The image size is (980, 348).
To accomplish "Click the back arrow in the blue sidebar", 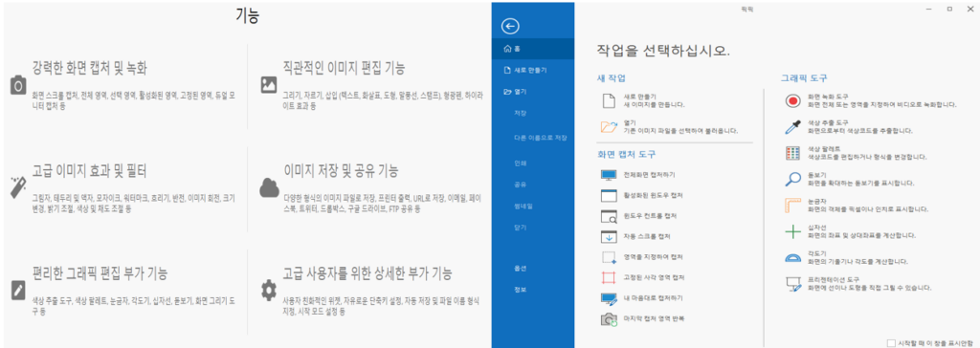I will (511, 26).
